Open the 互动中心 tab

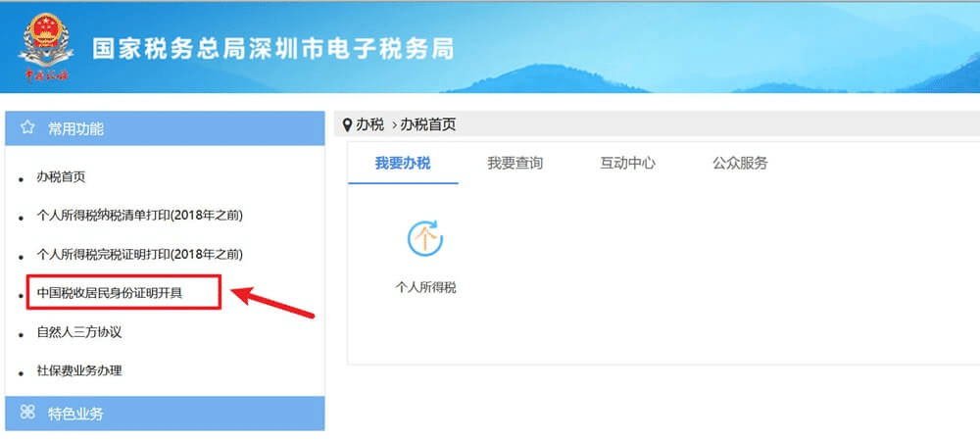pos(627,164)
